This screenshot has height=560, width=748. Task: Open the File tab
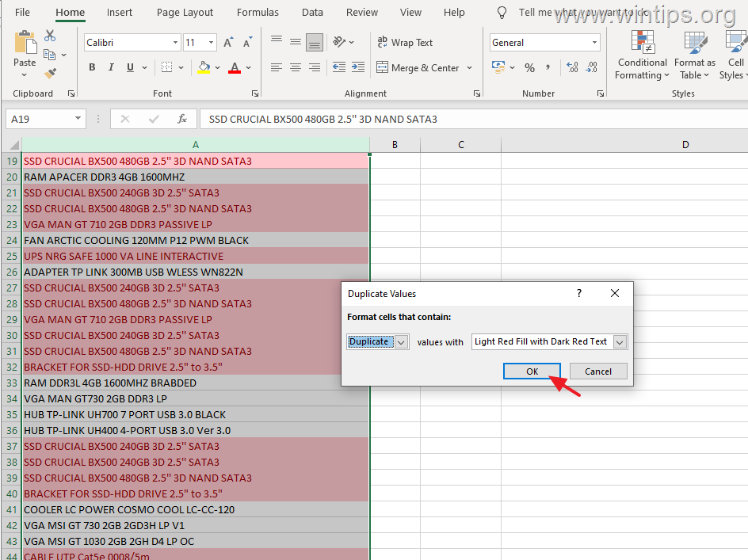(22, 13)
